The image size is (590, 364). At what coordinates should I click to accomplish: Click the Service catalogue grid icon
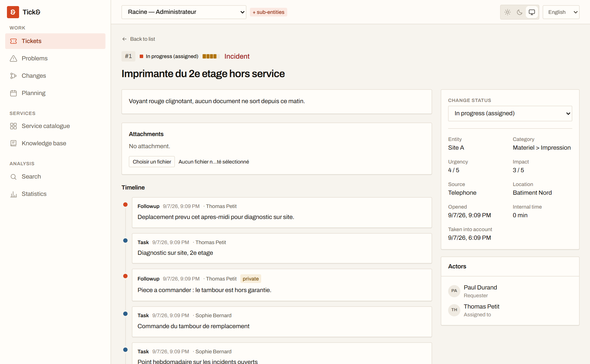point(14,126)
